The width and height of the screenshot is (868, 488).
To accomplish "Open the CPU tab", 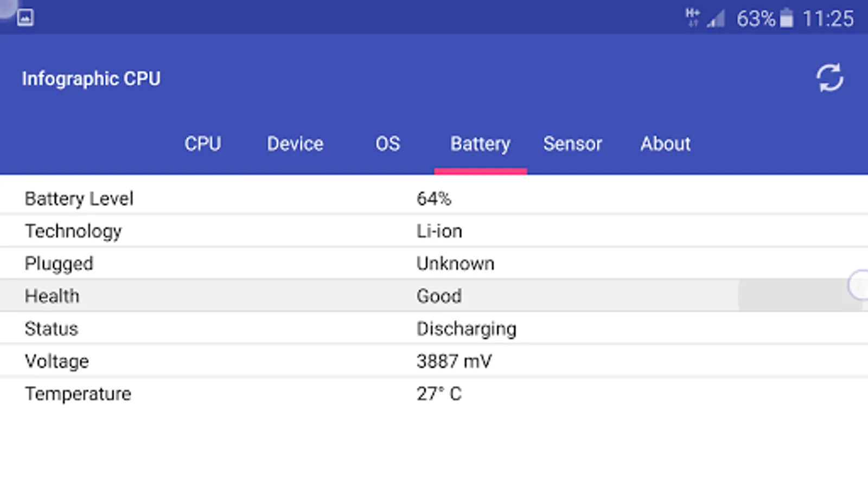I will (x=202, y=144).
